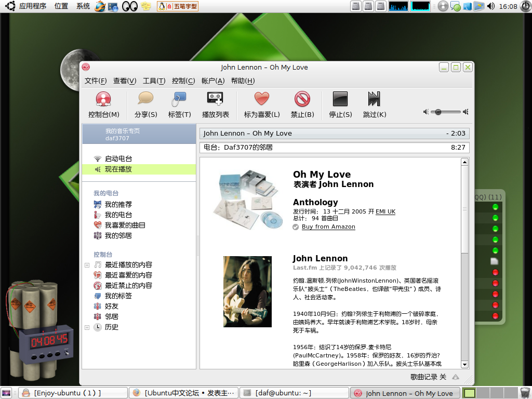Open the 控制台(M) dashboard toolbar button
Screen dimensions: 532x399
coord(103,104)
